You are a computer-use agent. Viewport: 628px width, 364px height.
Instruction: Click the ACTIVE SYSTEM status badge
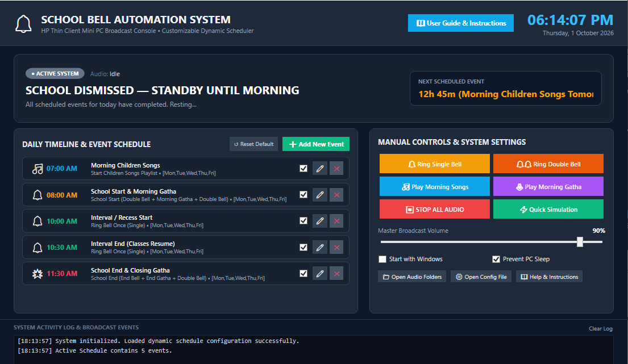(55, 74)
